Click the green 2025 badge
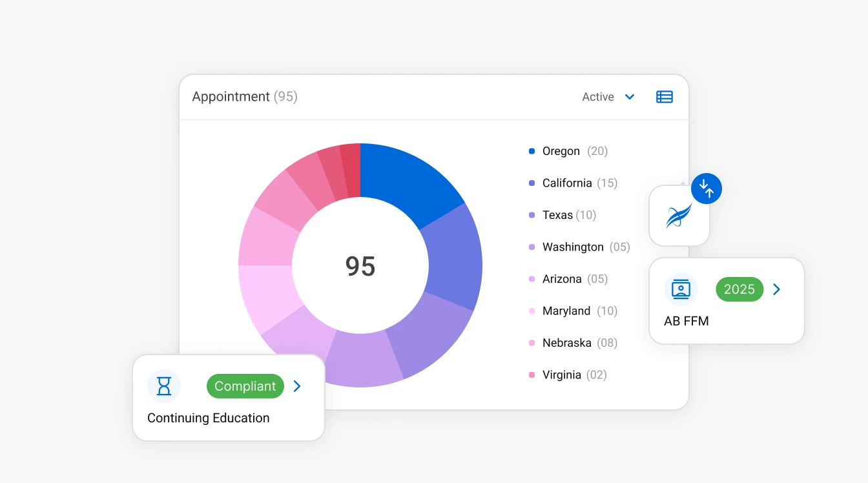 (x=739, y=289)
